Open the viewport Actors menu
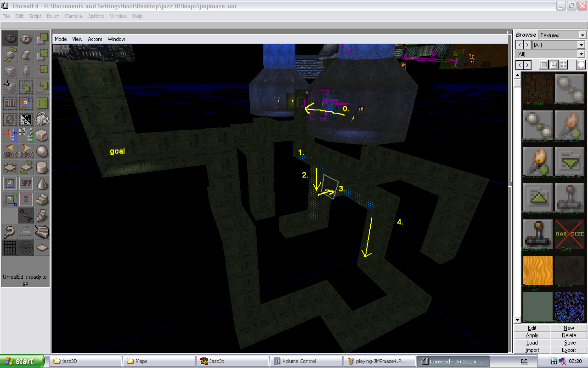Image resolution: width=588 pixels, height=368 pixels. tap(95, 39)
